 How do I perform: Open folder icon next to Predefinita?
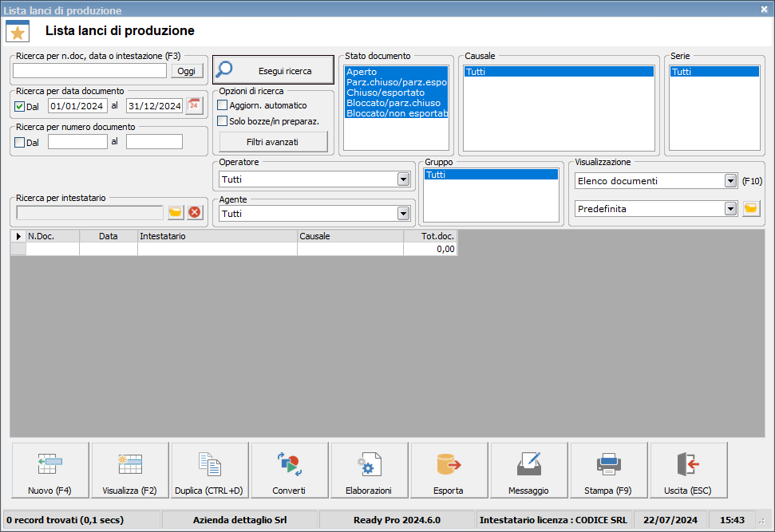pyautogui.click(x=751, y=208)
